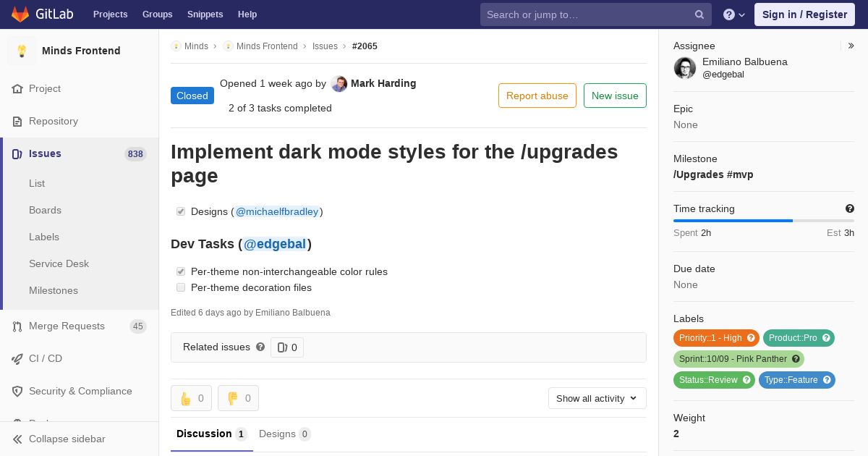868x456 pixels.
Task: Click Mark Harding's avatar image
Action: click(339, 84)
